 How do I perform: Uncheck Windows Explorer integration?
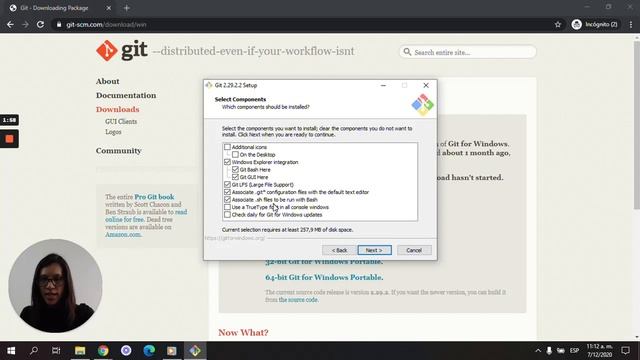[227, 162]
